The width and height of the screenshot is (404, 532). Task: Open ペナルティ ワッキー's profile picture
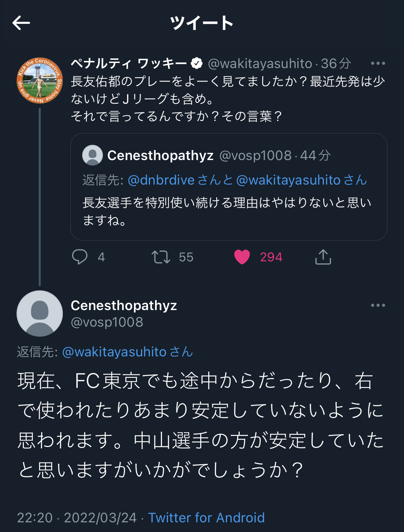point(40,81)
